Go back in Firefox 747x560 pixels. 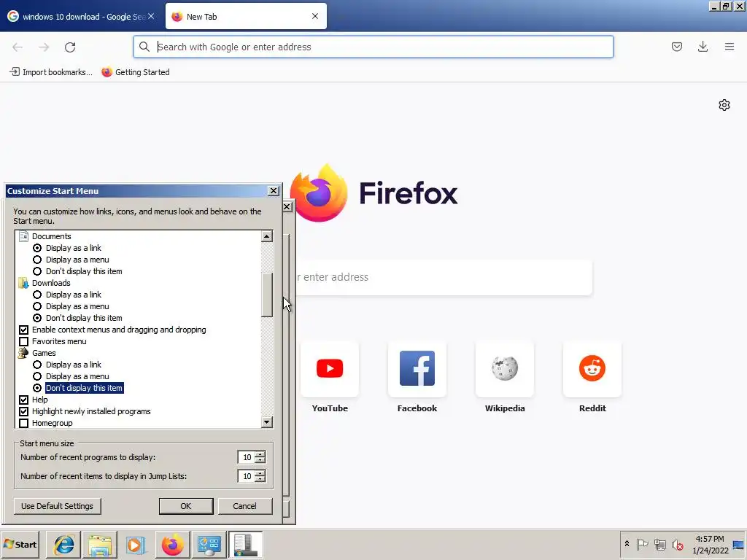click(x=18, y=47)
